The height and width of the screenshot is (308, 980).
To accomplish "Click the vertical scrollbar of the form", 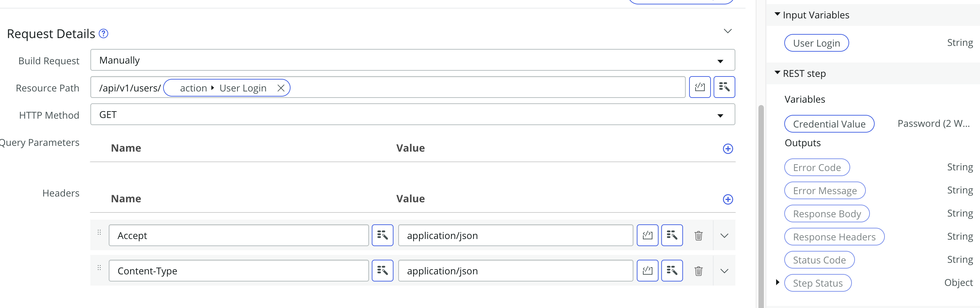I will point(761,206).
